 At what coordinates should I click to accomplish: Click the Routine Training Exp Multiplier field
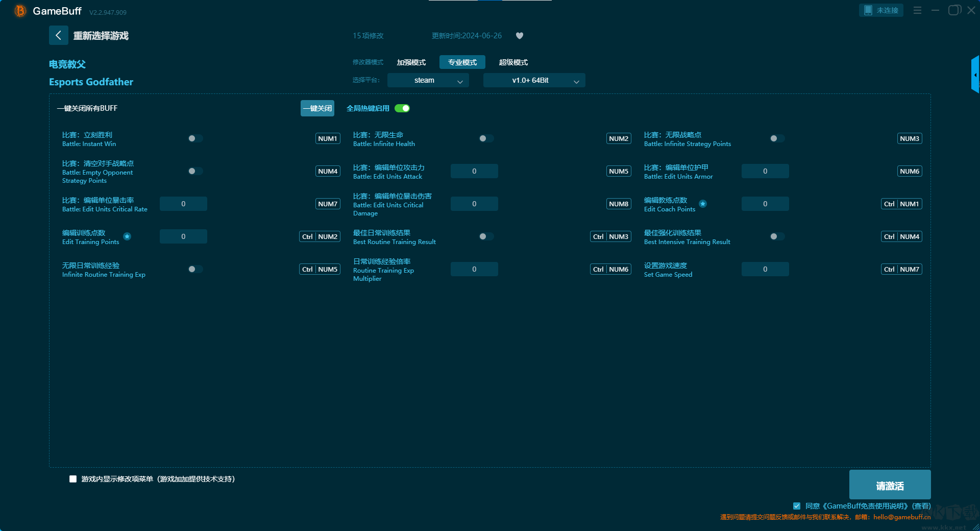pyautogui.click(x=474, y=269)
